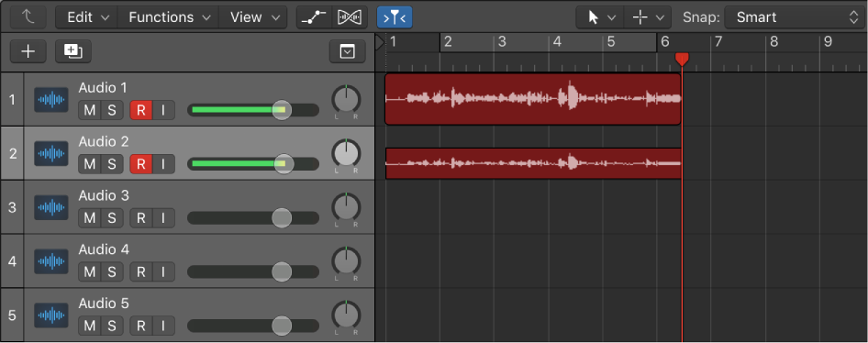Solo the Audio 3 track

[112, 218]
